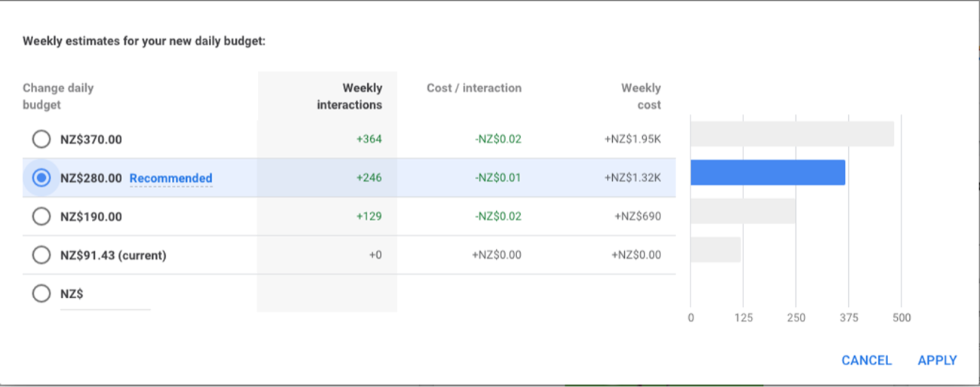
Task: Pick the NZ$91.43 (current) radio button
Action: (41, 255)
